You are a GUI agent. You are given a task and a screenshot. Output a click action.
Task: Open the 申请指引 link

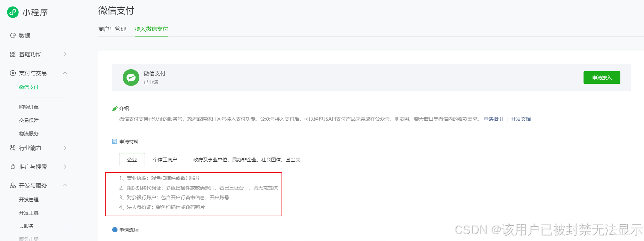click(493, 119)
